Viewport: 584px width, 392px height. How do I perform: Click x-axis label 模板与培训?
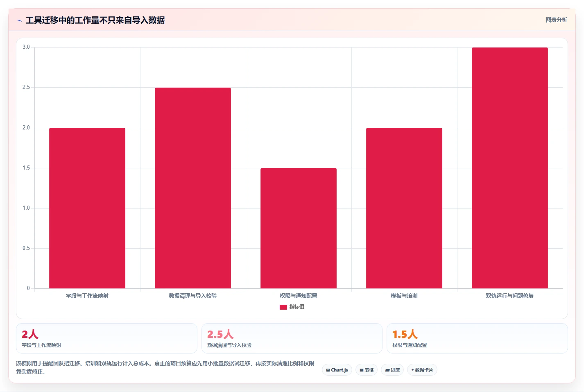coord(404,296)
